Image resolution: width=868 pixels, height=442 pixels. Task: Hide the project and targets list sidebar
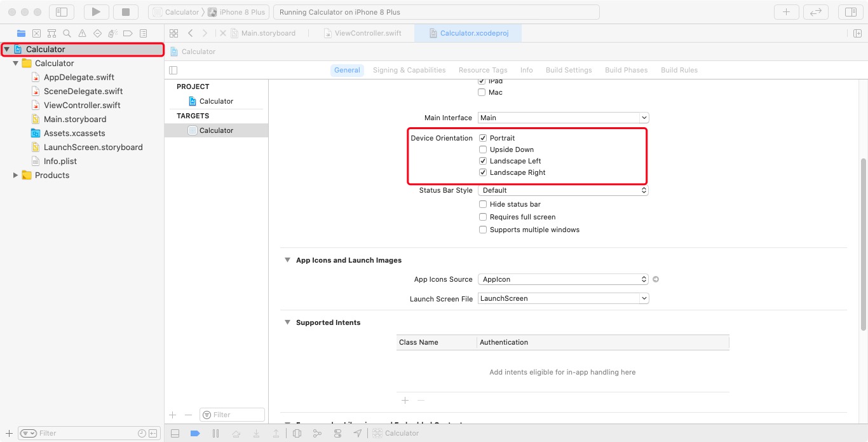click(173, 70)
